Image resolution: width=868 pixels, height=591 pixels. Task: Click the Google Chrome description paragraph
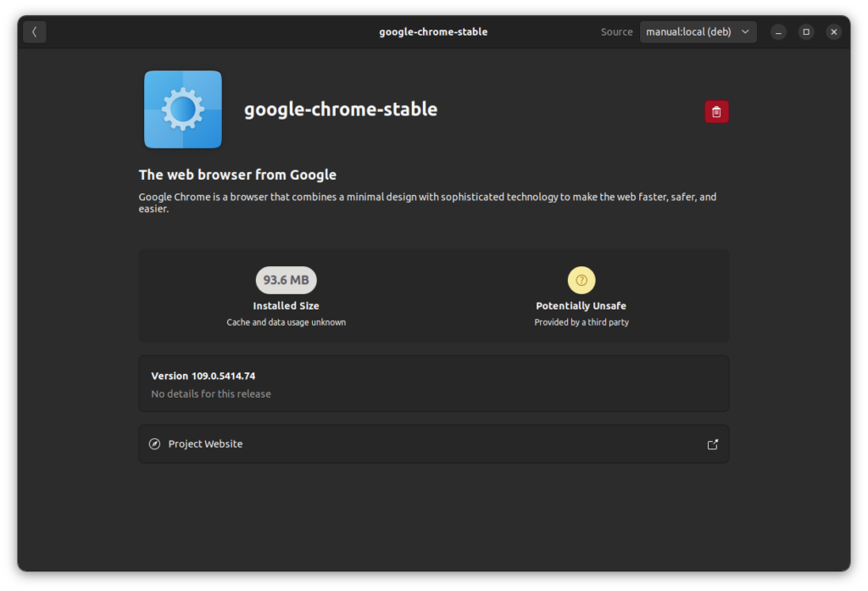point(427,203)
